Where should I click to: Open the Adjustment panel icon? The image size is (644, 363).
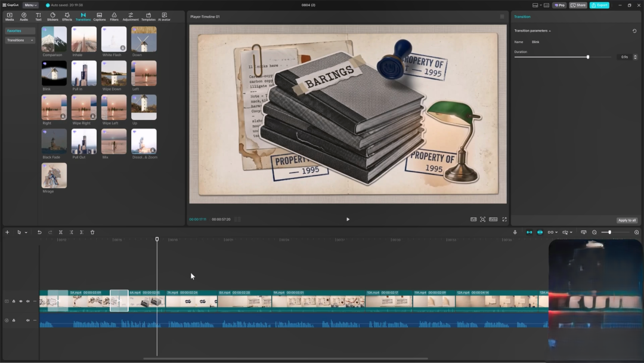[131, 17]
